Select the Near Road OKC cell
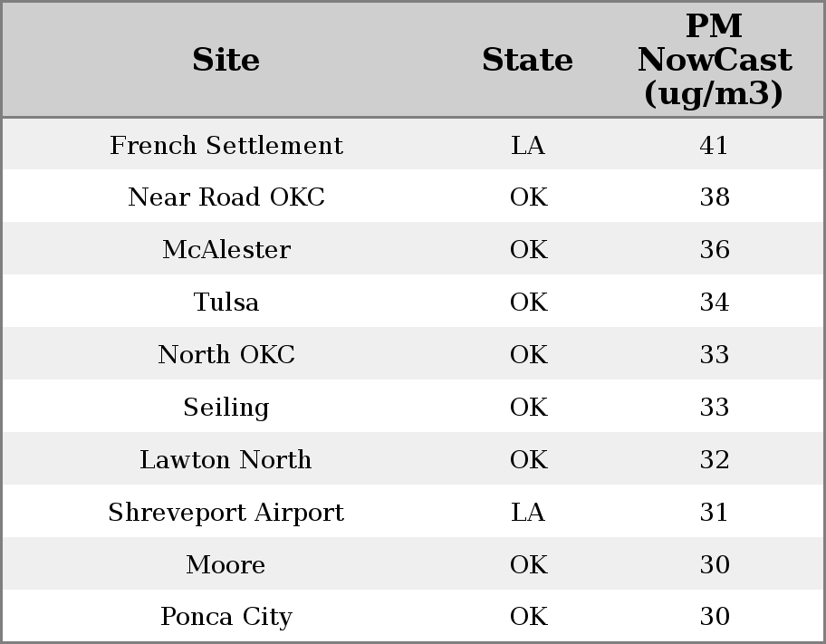 pyautogui.click(x=226, y=197)
